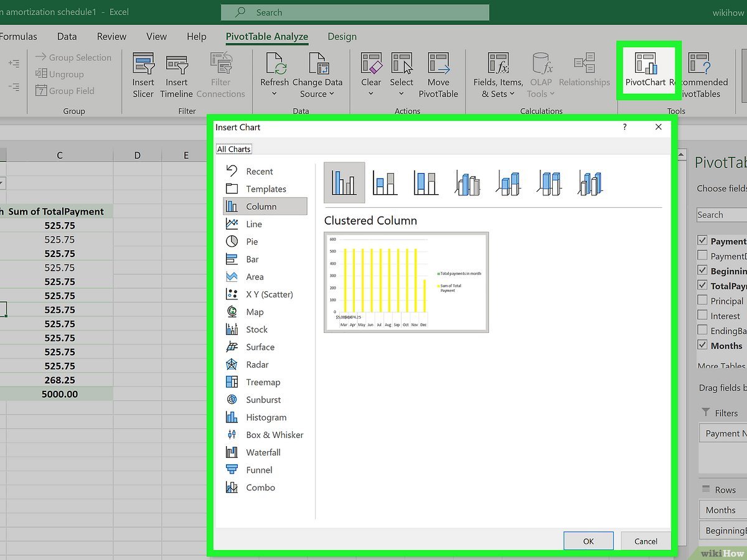Switch to the Design ribbon tab
Screen dimensions: 747x560
point(342,37)
